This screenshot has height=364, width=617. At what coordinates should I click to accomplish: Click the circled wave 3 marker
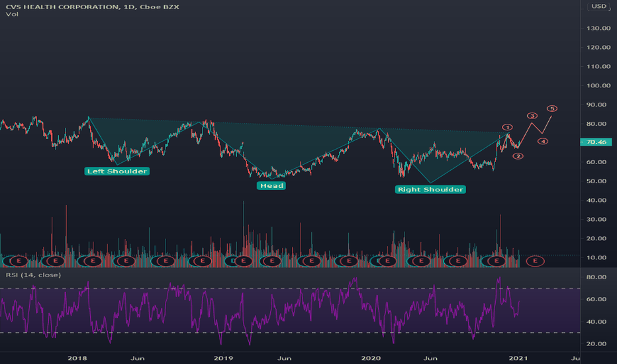click(532, 116)
